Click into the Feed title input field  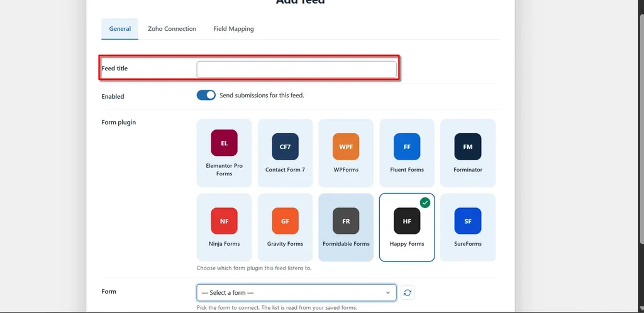(297, 69)
